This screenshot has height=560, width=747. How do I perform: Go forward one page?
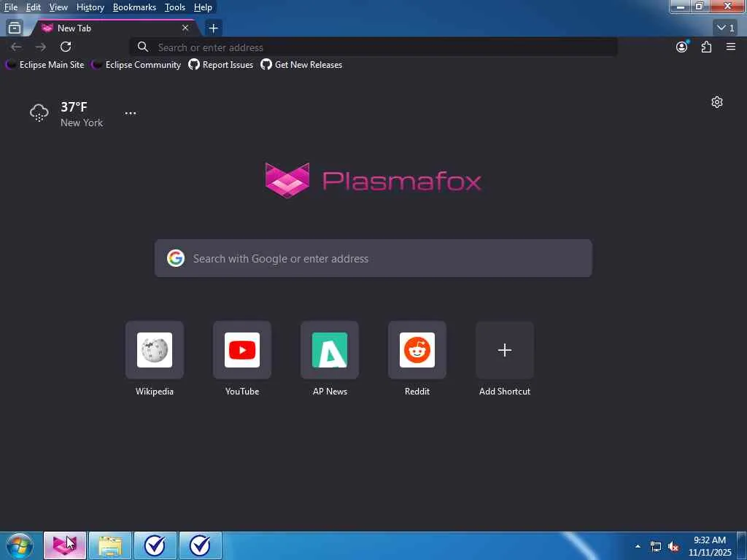click(41, 47)
